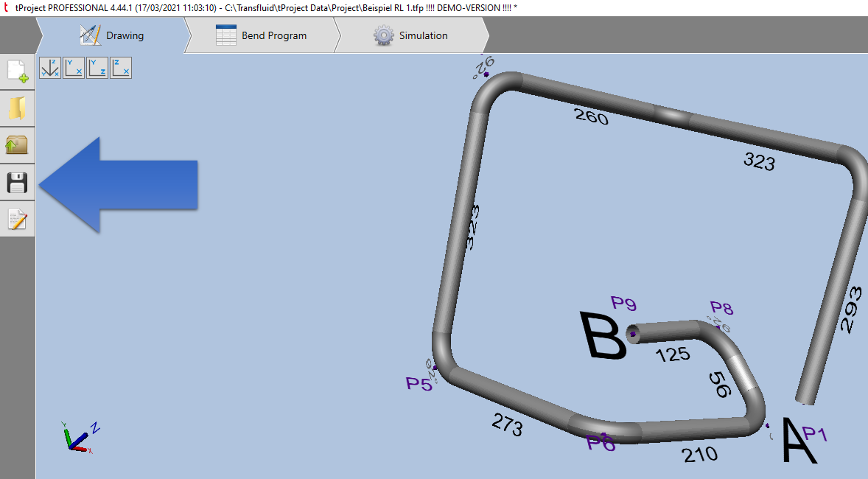Select point label P9
Image resolution: width=868 pixels, height=479 pixels.
(623, 304)
